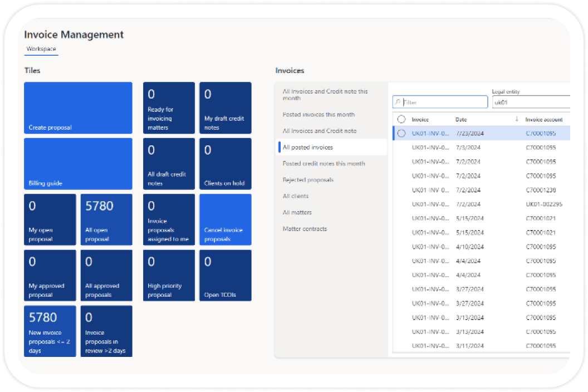Open the High priority proposal tile
The width and height of the screenshot is (588, 392).
[169, 275]
